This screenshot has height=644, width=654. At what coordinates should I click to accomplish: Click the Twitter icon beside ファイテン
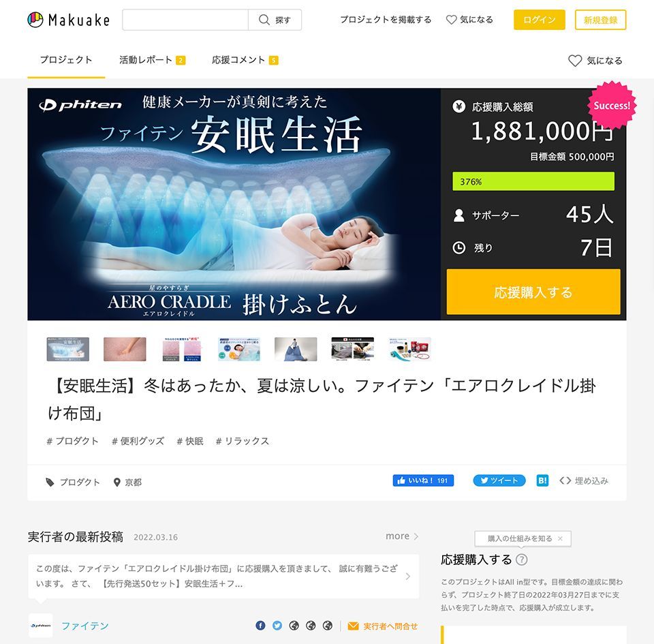tap(277, 626)
